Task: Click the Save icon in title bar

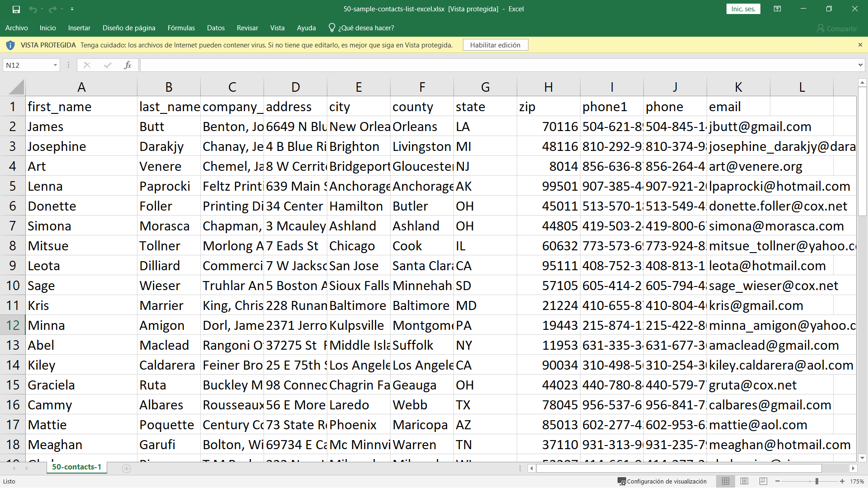Action: [x=16, y=9]
